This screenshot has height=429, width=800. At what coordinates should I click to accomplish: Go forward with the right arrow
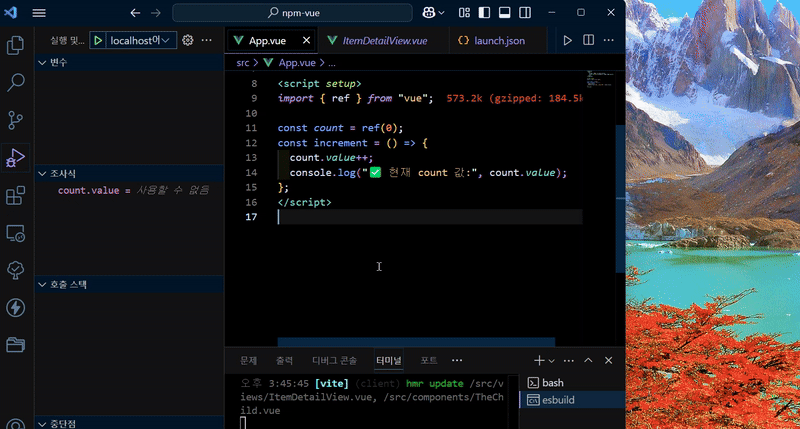156,13
